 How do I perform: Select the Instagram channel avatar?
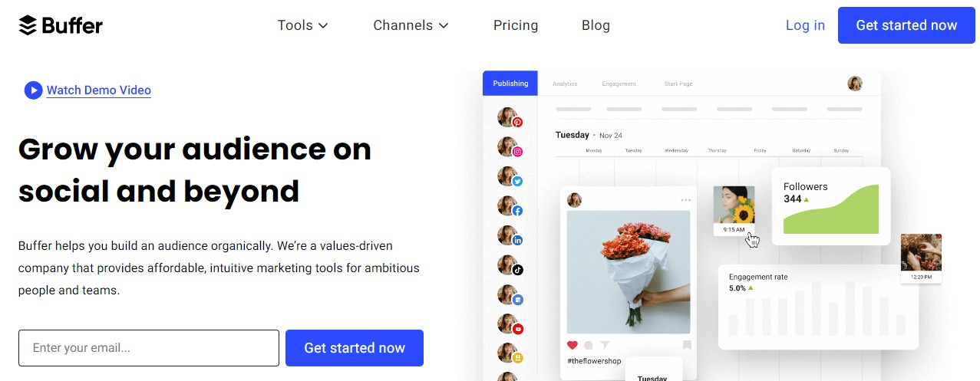[x=510, y=147]
